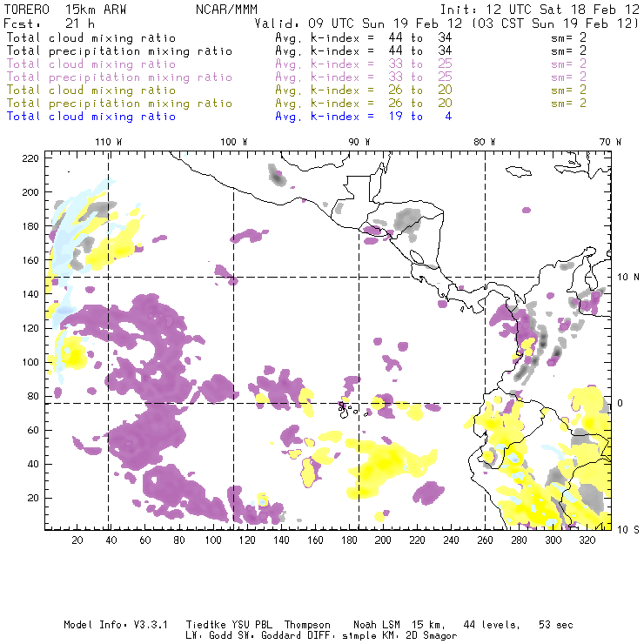This screenshot has width=644, height=644.
Task: Click '140' on the vertical axis
Action: pyautogui.click(x=30, y=294)
